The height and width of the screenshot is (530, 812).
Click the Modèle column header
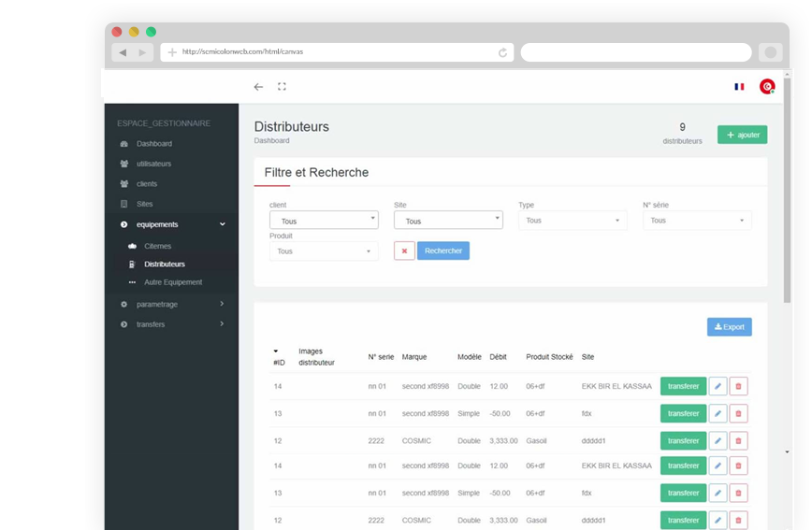click(470, 357)
